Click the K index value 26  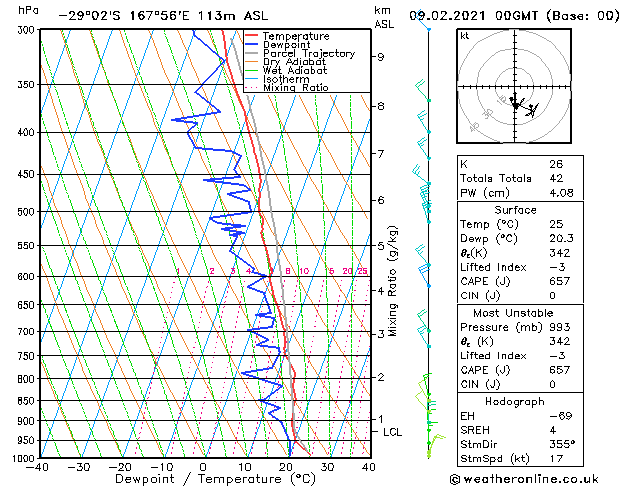point(556,164)
